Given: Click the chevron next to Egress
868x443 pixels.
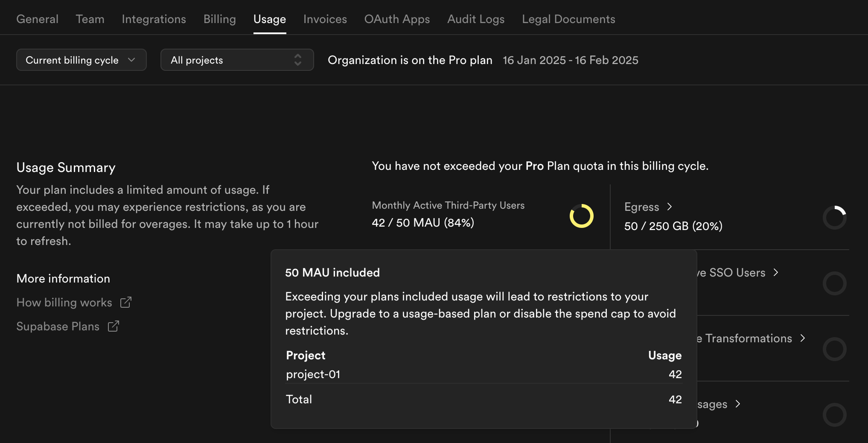Looking at the screenshot, I should tap(670, 207).
